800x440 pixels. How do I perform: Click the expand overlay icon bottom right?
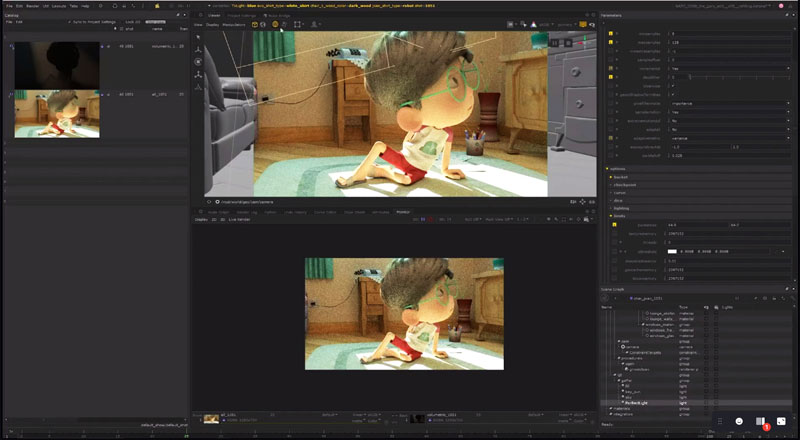[781, 421]
